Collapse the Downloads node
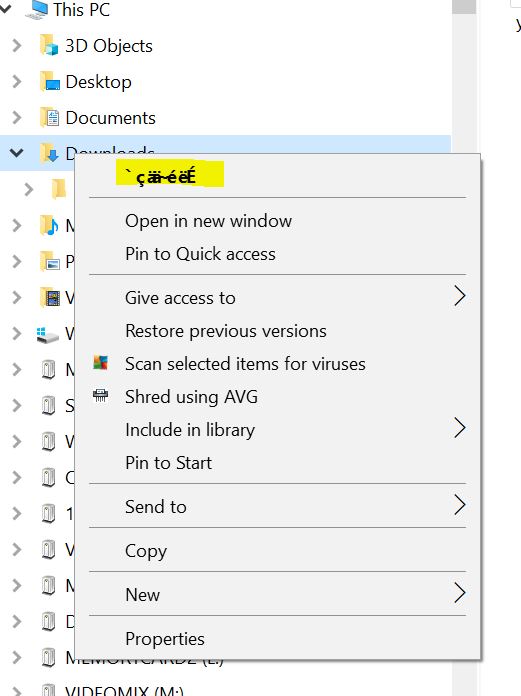This screenshot has height=696, width=521. [16, 153]
